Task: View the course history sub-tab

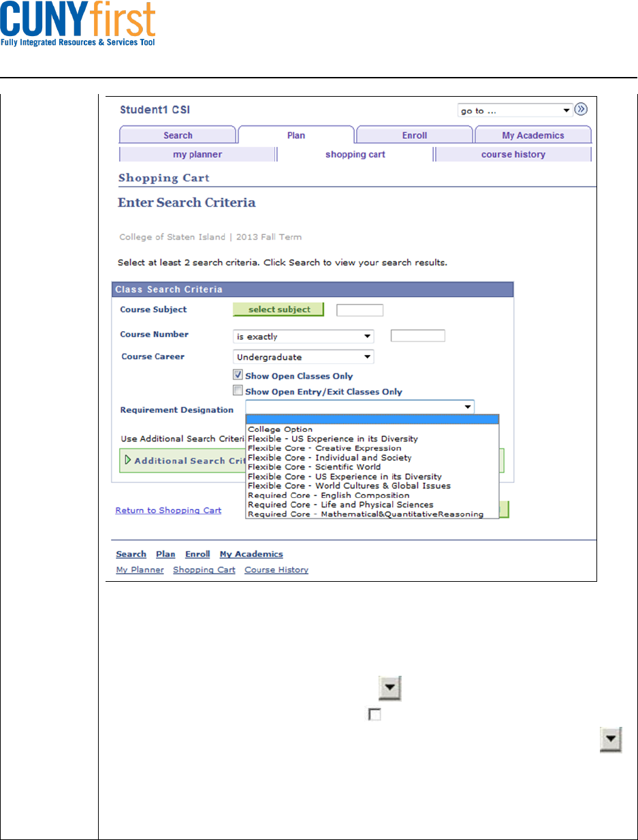Action: (x=513, y=155)
